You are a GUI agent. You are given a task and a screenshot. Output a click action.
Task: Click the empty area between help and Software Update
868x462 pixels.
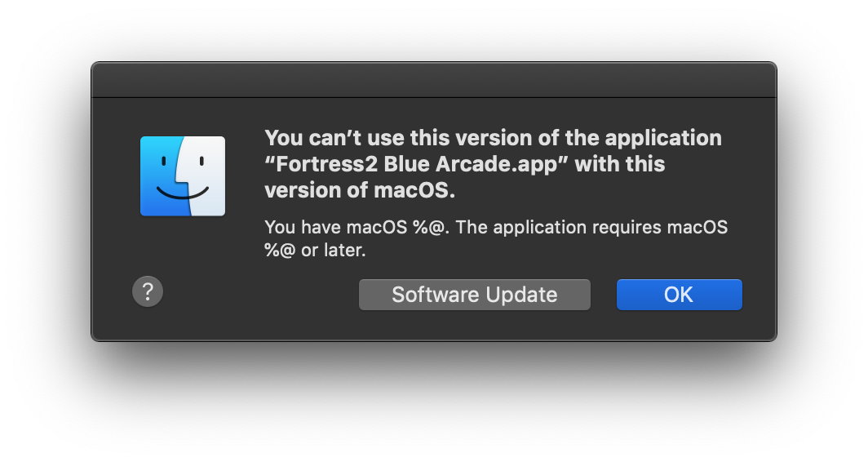coord(260,294)
